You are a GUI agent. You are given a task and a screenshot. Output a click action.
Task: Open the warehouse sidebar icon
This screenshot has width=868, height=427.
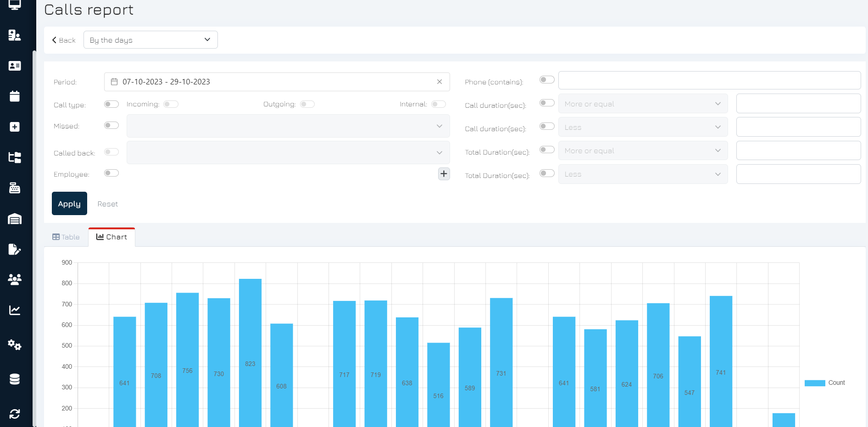[15, 219]
